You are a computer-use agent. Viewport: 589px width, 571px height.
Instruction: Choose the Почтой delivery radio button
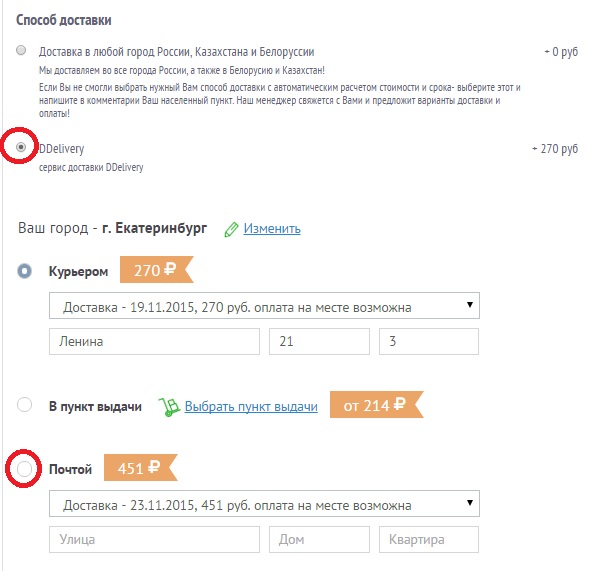coord(25,469)
